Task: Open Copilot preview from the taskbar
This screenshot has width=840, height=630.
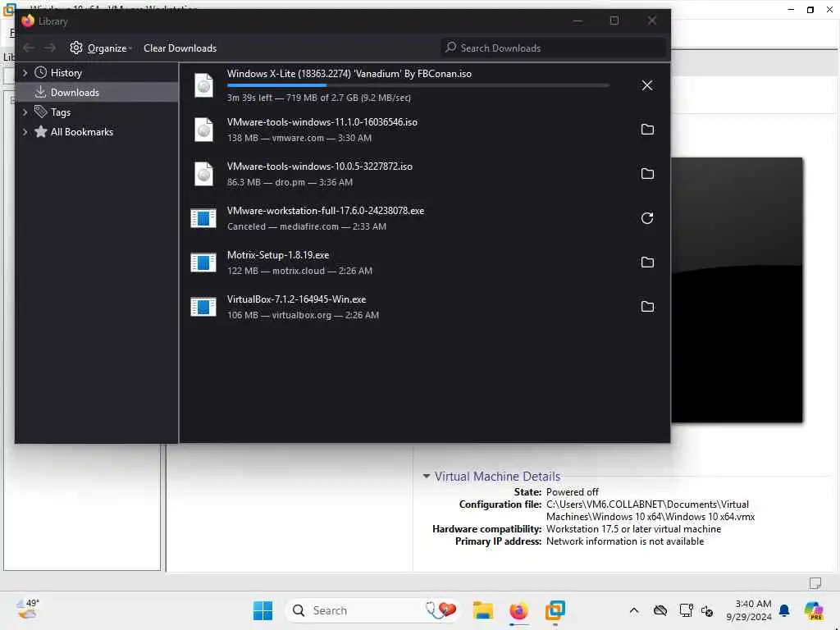Action: 813,610
